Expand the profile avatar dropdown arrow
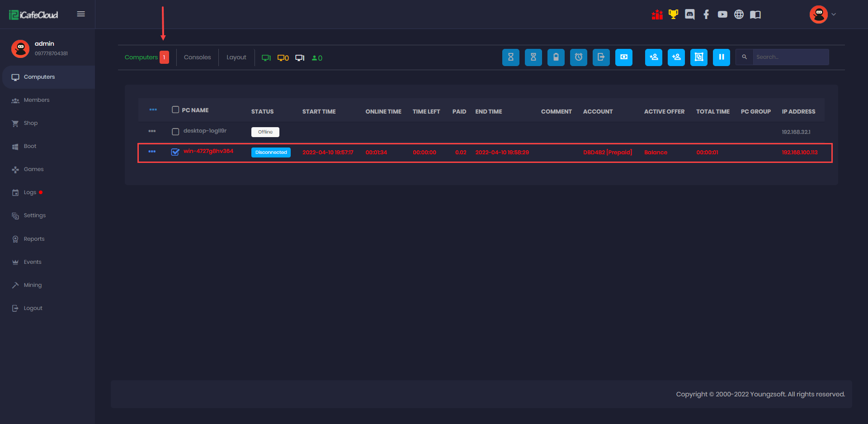 [x=834, y=14]
